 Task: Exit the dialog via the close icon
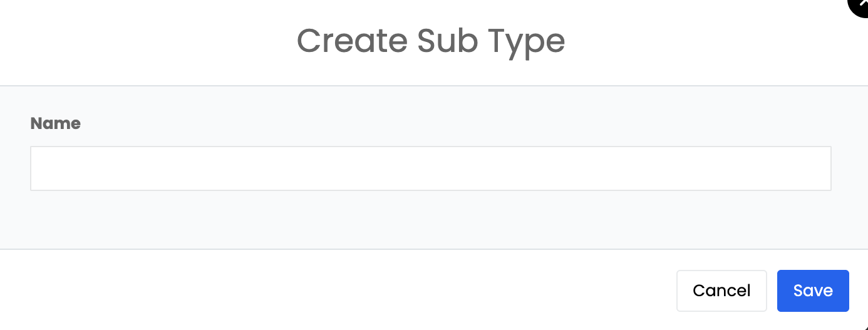coord(860,6)
